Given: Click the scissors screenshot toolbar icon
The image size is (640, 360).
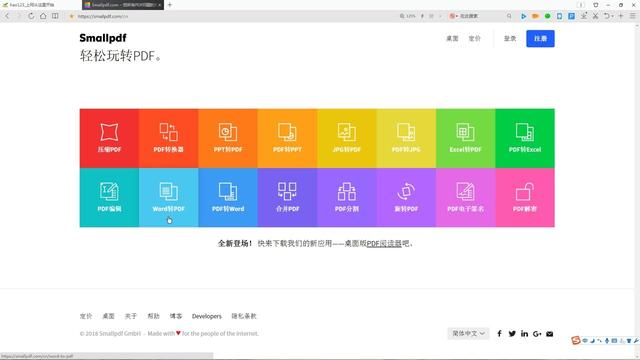Looking at the screenshot, I should coord(596,16).
